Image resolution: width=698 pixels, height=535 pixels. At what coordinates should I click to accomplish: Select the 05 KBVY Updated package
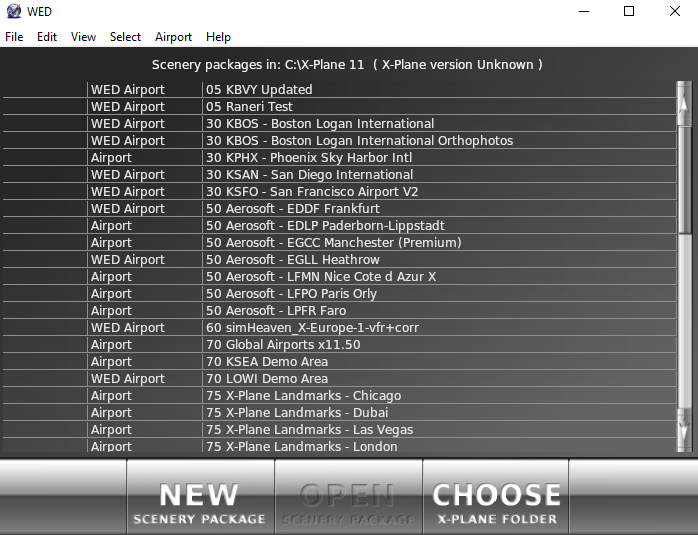point(339,89)
